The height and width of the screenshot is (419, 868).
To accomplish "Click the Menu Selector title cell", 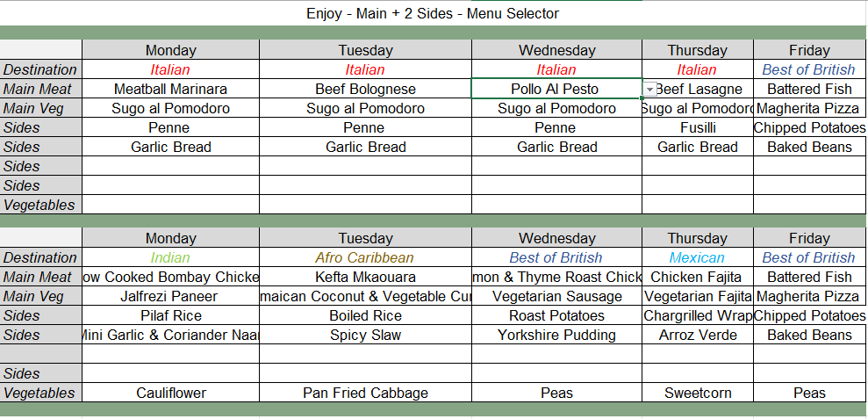I will point(433,13).
